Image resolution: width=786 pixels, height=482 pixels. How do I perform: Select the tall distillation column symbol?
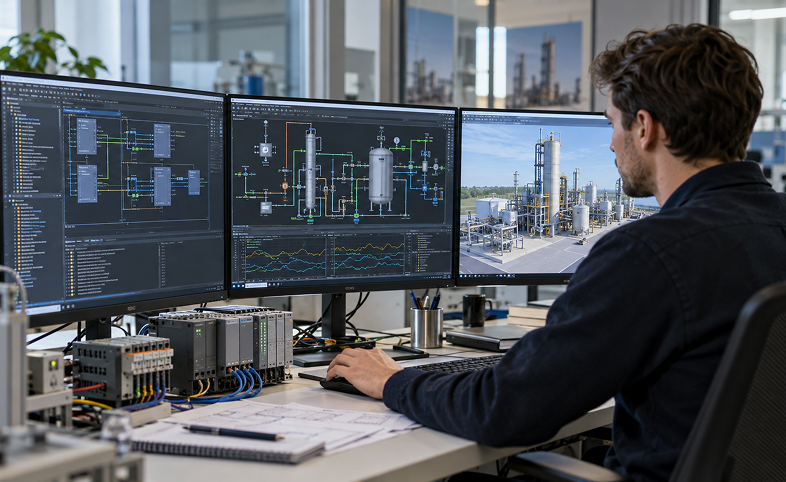point(311,171)
